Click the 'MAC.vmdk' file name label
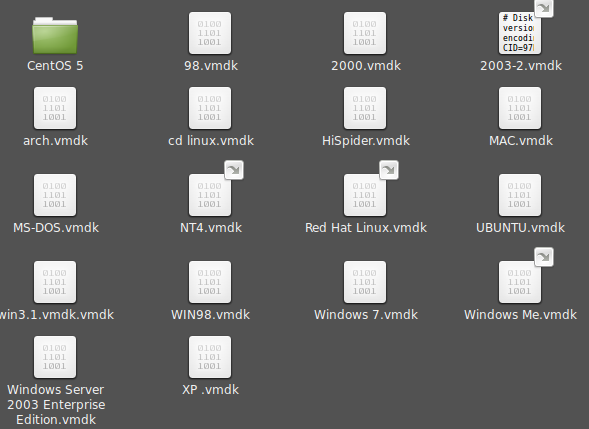Image resolution: width=589 pixels, height=429 pixels. 521,141
